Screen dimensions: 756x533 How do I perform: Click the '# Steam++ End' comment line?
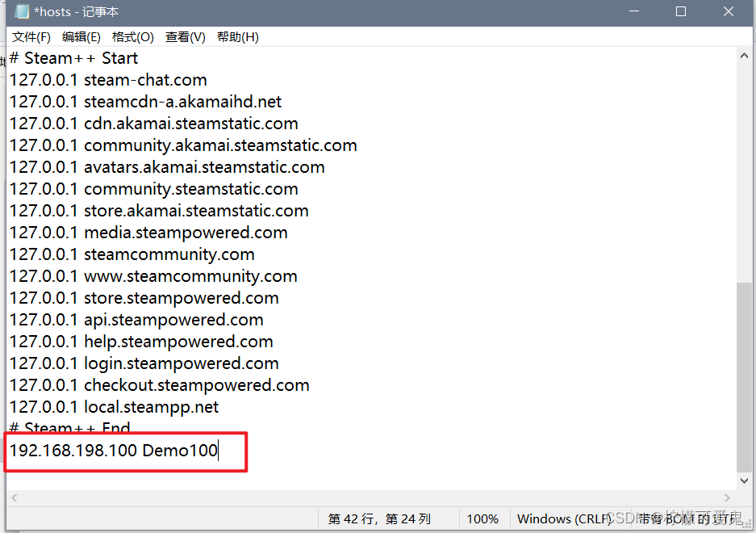click(70, 426)
